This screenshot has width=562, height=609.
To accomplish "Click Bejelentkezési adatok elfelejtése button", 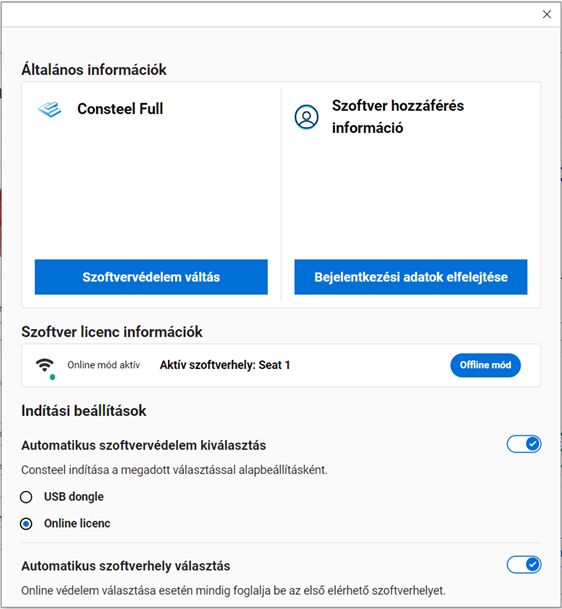I will [411, 277].
